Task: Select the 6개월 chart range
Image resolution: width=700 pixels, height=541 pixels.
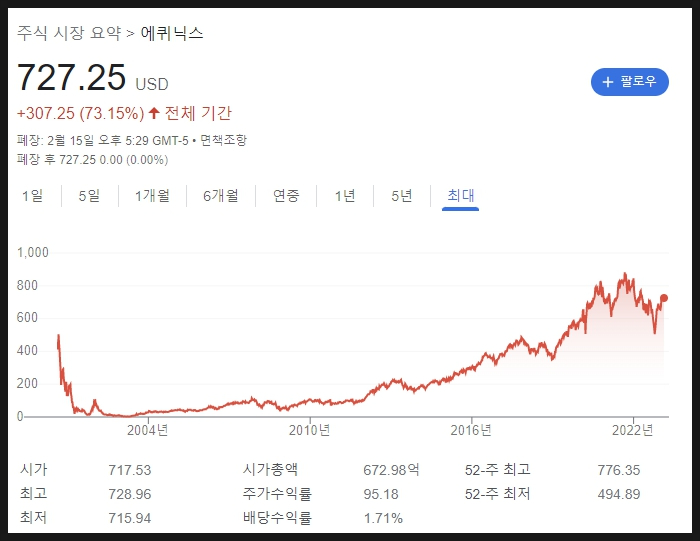Action: coord(221,196)
